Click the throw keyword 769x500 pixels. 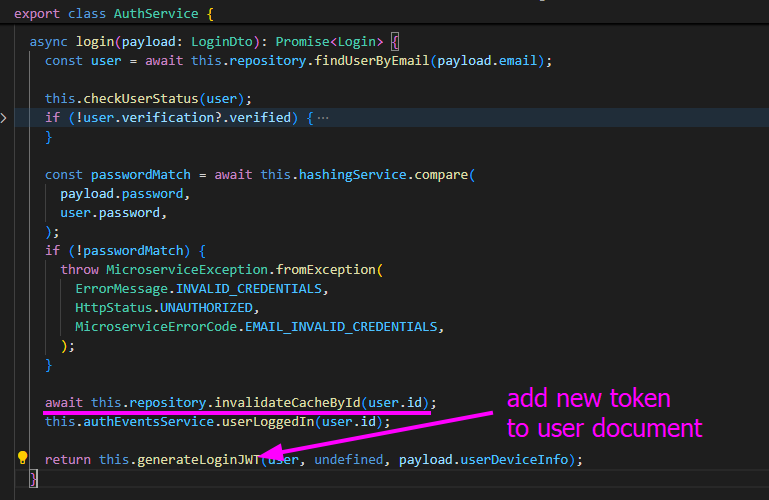click(79, 270)
